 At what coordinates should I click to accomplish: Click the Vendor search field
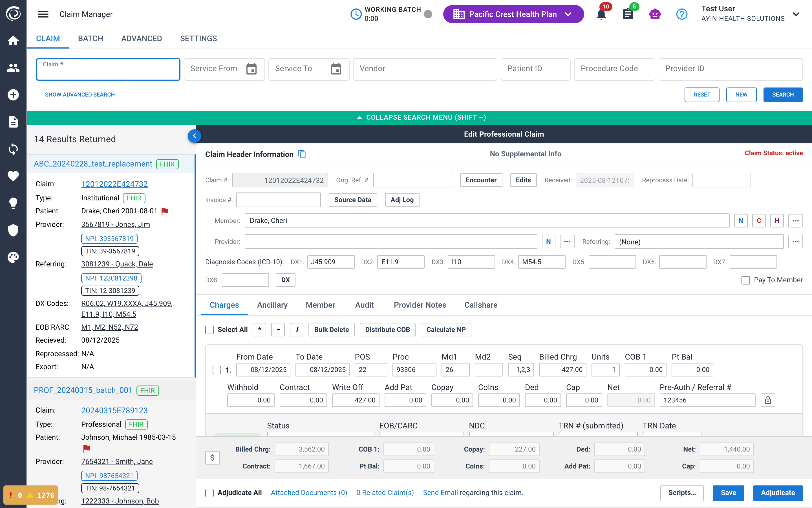425,69
